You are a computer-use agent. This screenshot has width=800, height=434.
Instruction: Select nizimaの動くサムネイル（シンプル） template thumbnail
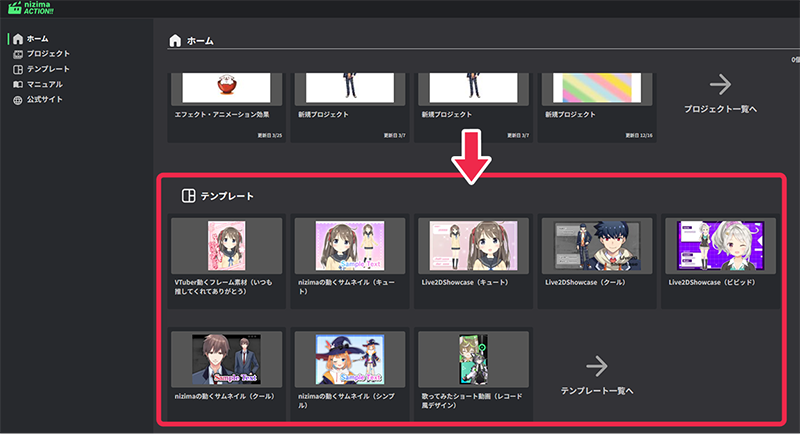[x=350, y=360]
